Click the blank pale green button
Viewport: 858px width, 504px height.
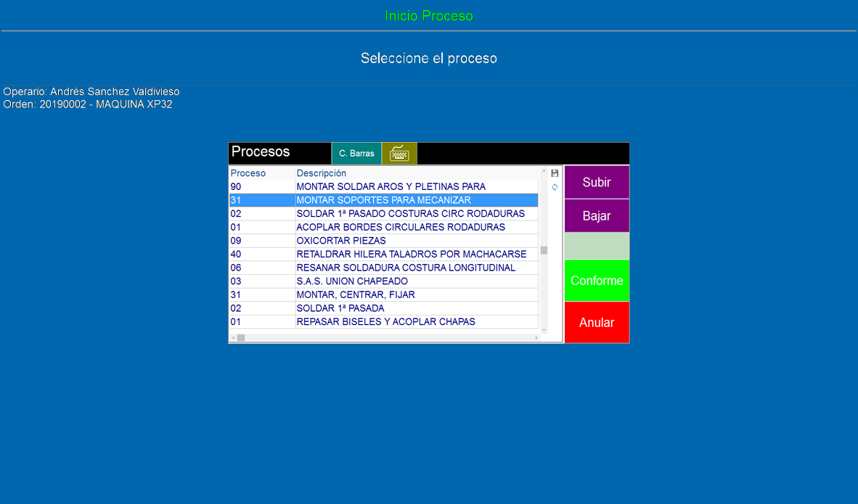(596, 247)
